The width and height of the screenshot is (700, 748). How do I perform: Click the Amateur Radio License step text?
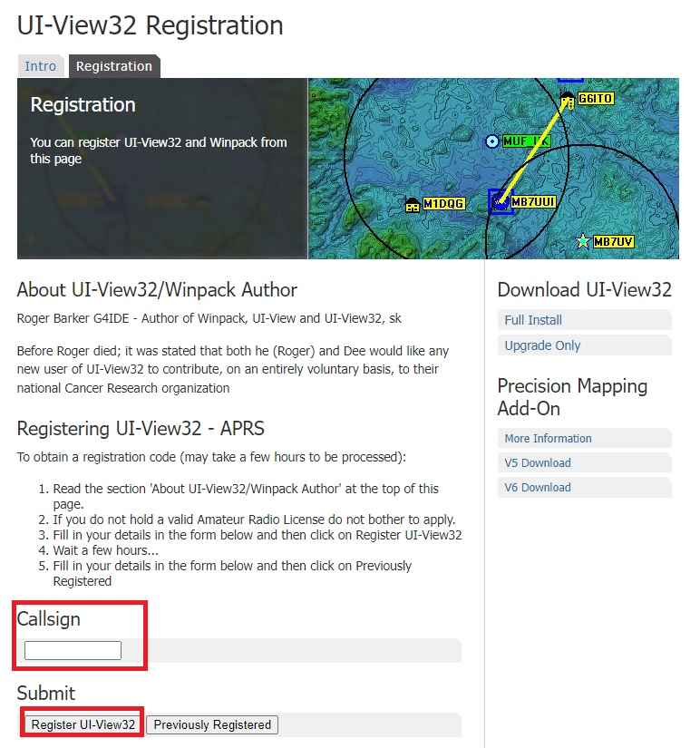click(x=254, y=520)
